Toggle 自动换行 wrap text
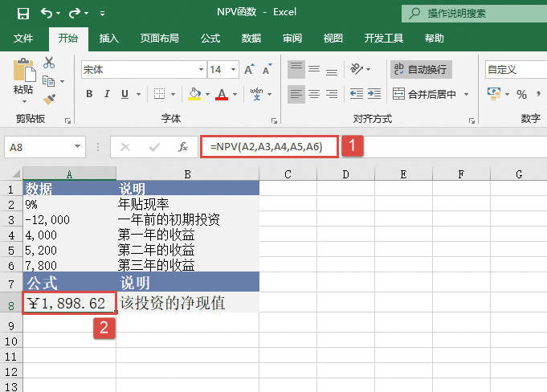This screenshot has width=547, height=392. coord(421,70)
